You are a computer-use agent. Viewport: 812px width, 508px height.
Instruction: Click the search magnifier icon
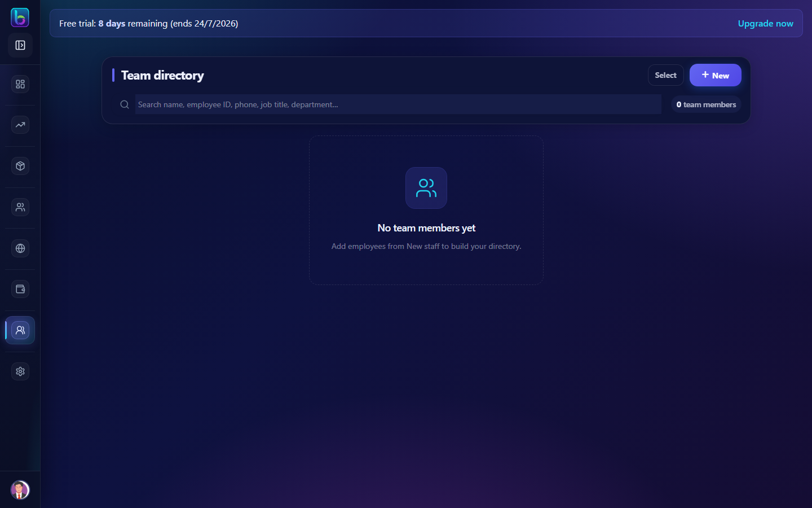[125, 104]
